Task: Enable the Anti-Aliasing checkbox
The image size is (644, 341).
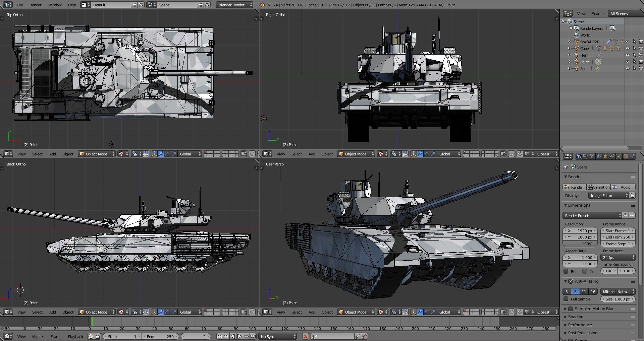Action: (571, 281)
